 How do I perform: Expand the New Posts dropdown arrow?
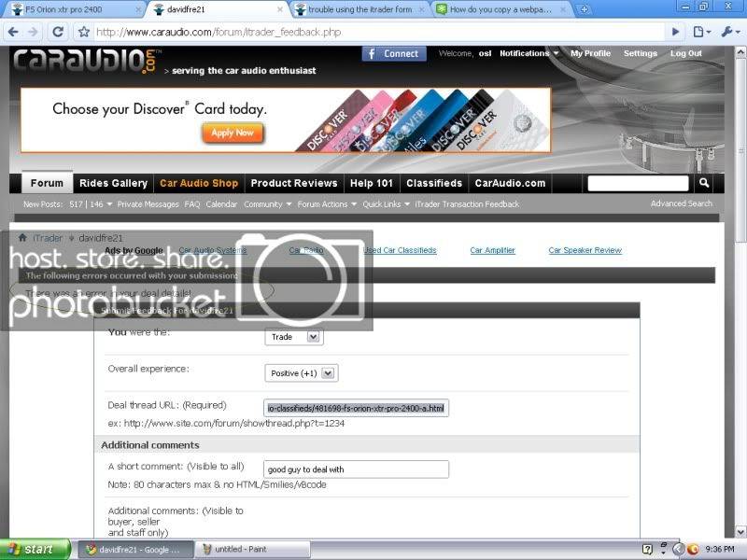pos(109,204)
